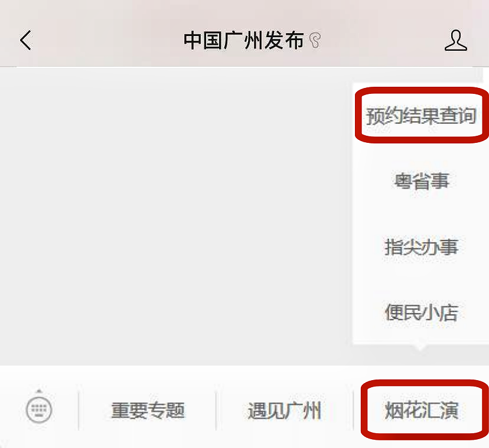Expand the 重要专题 bottom menu
This screenshot has width=489, height=448.
pos(148,410)
